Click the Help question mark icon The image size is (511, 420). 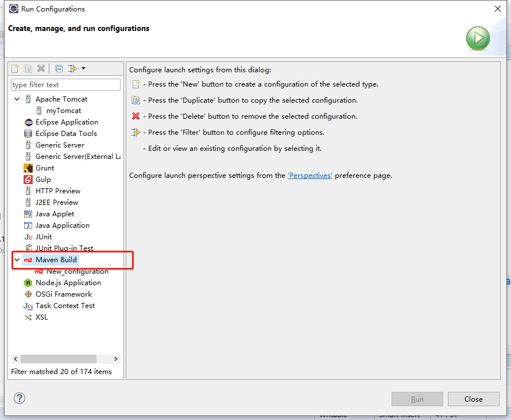tap(20, 398)
